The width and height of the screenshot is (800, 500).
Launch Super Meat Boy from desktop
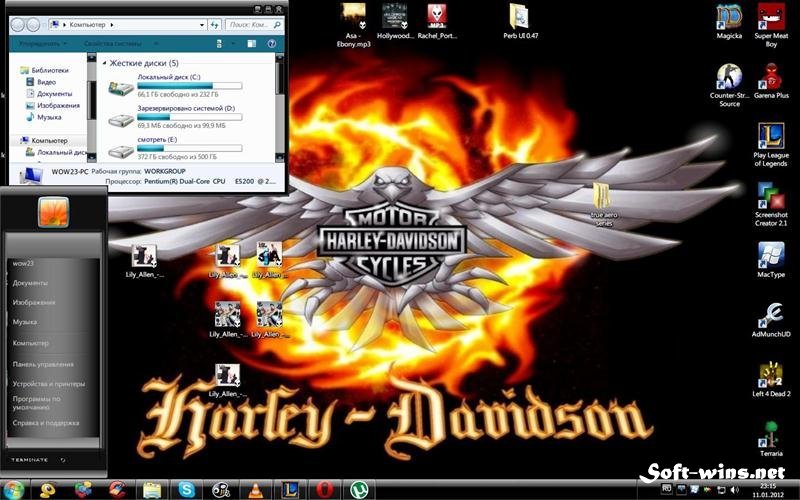coord(771,24)
